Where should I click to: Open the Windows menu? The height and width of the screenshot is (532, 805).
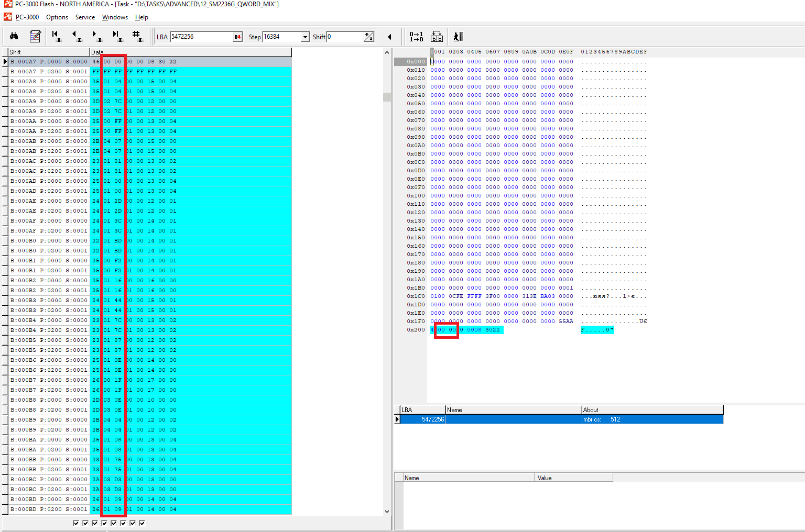point(115,17)
